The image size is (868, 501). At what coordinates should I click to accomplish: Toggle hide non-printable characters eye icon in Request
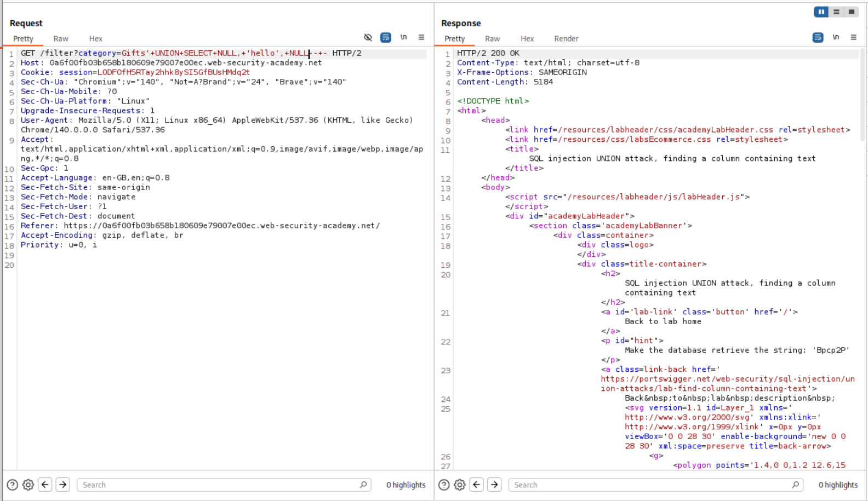tap(368, 38)
